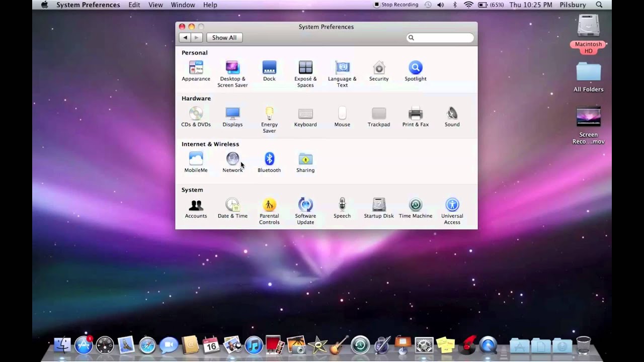
Task: Click the System Preferences search field
Action: [440, 38]
